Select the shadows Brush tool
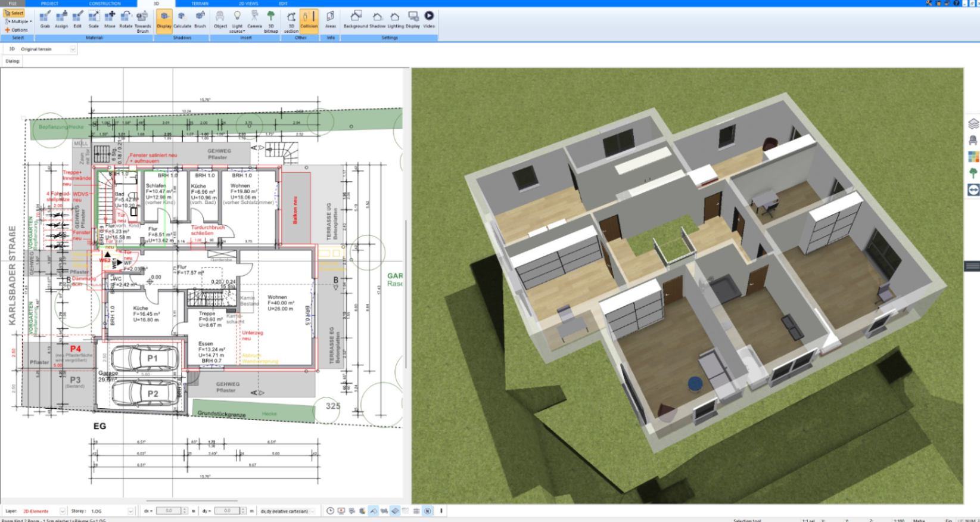The image size is (980, 522). pos(200,20)
